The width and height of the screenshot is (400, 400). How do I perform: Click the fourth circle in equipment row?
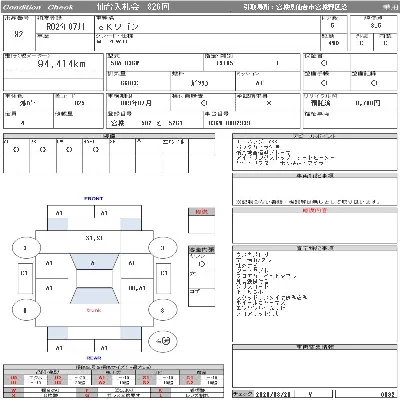(96, 150)
